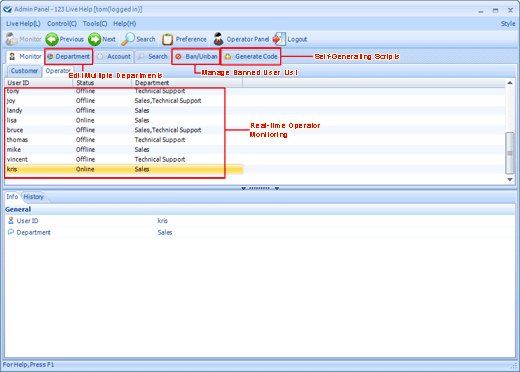Close the Admin Panel window

510,10
